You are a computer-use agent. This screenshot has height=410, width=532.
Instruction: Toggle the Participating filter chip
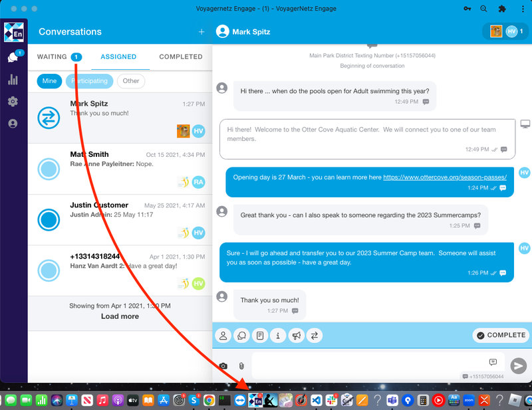point(90,81)
